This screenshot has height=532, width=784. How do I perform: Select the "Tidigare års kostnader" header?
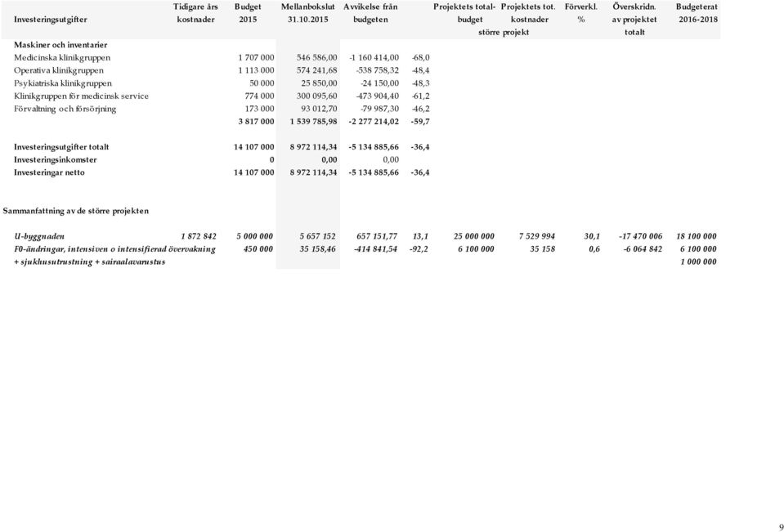point(196,14)
